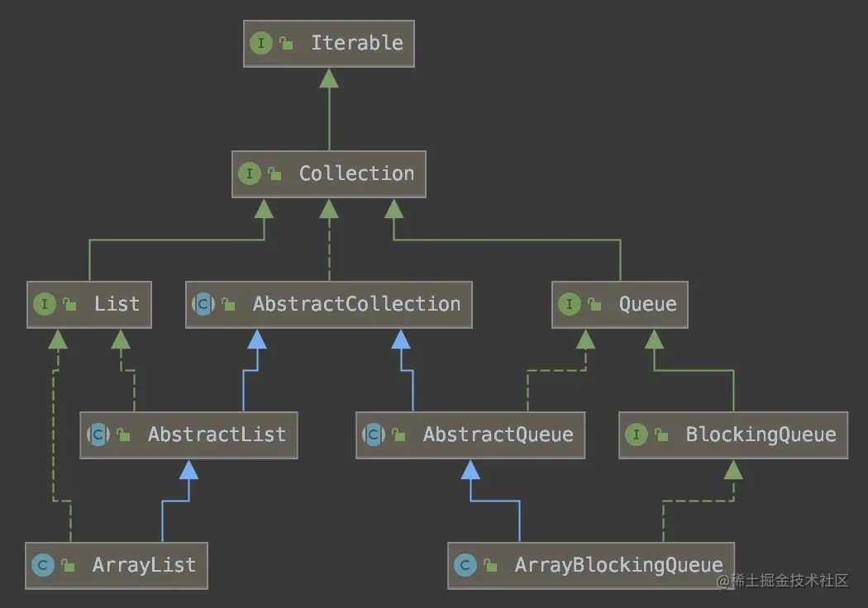
Task: Click the interface icon on BlockingQueue node
Action: [636, 435]
